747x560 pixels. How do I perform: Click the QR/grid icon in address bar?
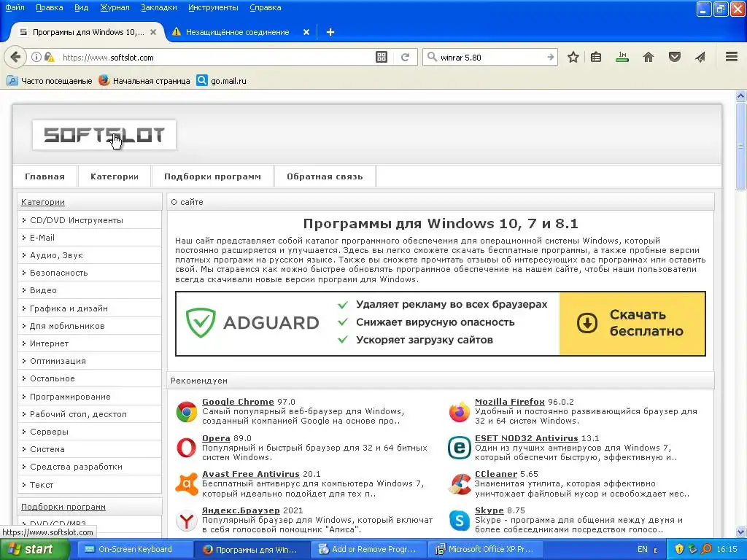pos(381,57)
